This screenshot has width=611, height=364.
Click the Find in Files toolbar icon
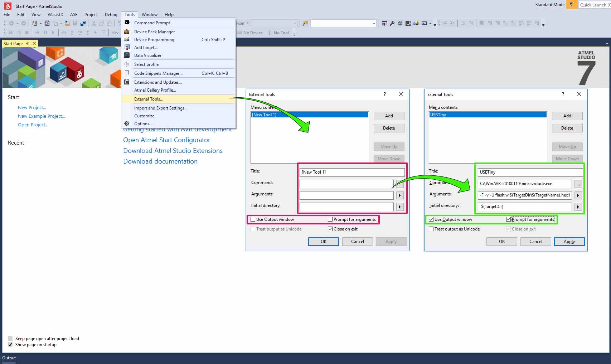click(x=305, y=23)
